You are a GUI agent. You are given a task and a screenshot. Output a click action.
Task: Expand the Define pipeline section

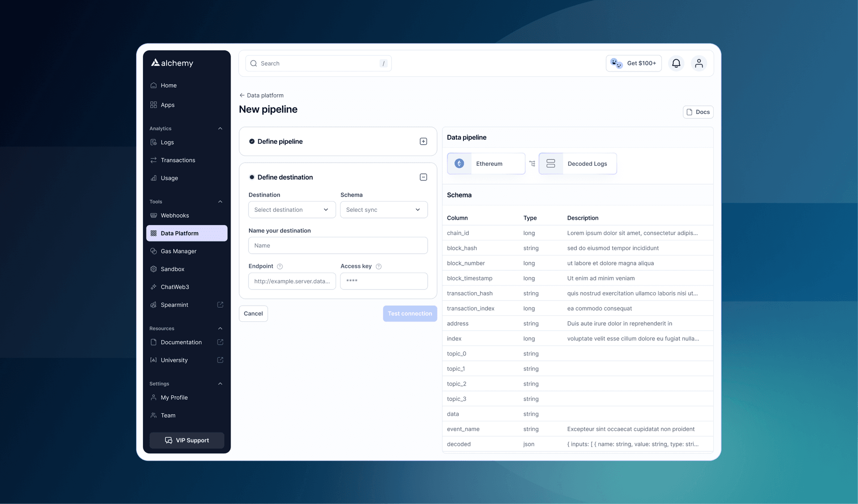[x=423, y=141]
